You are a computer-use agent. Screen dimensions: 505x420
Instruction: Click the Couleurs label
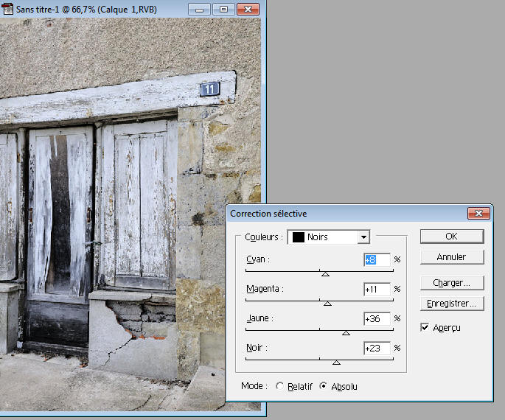pos(263,237)
